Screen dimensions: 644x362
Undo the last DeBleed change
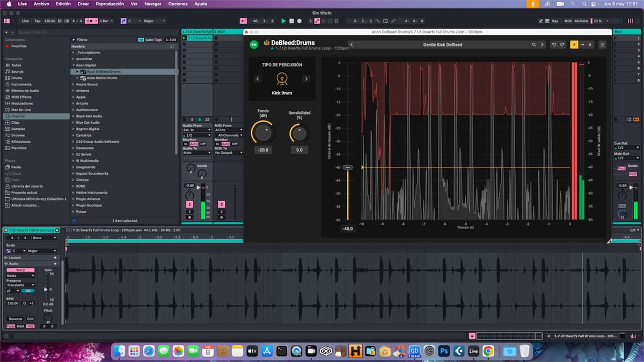tap(554, 45)
